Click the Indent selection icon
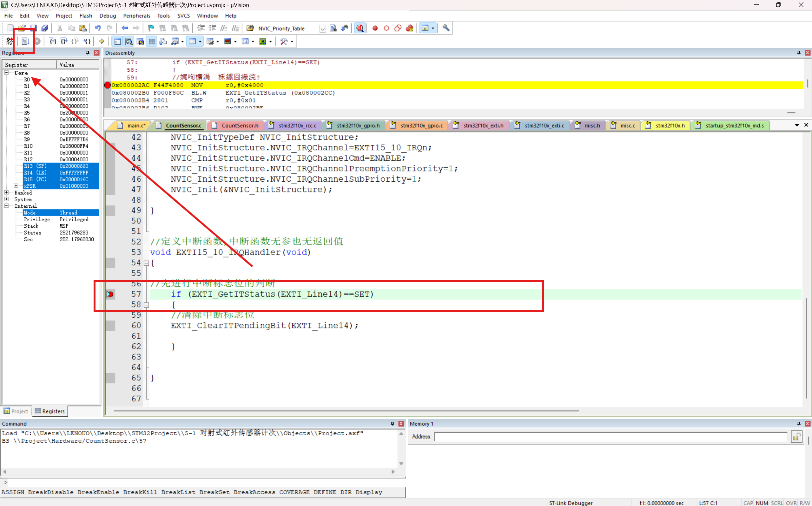812x506 pixels. (201, 28)
